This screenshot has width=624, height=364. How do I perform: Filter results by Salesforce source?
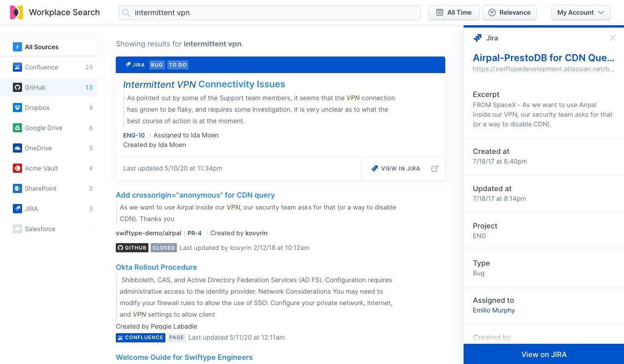pos(49,229)
